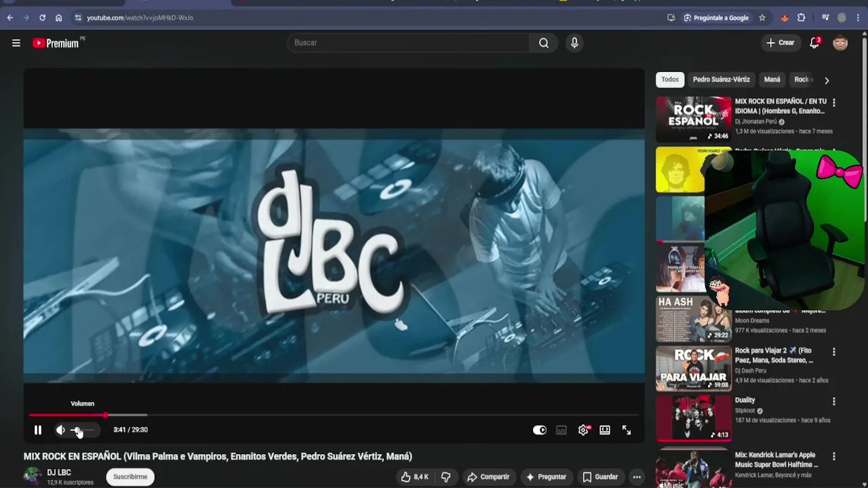The height and width of the screenshot is (488, 868).
Task: Click the Preguntar button
Action: [x=546, y=476]
